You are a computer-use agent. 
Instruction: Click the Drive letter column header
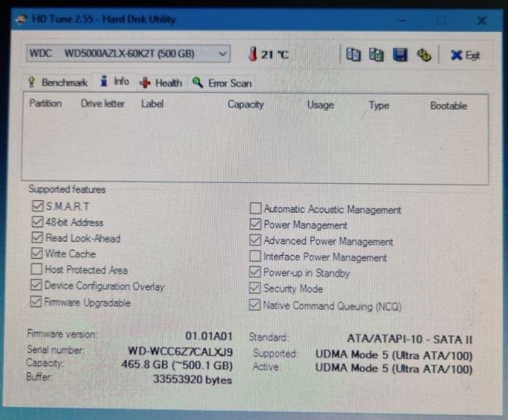[103, 103]
